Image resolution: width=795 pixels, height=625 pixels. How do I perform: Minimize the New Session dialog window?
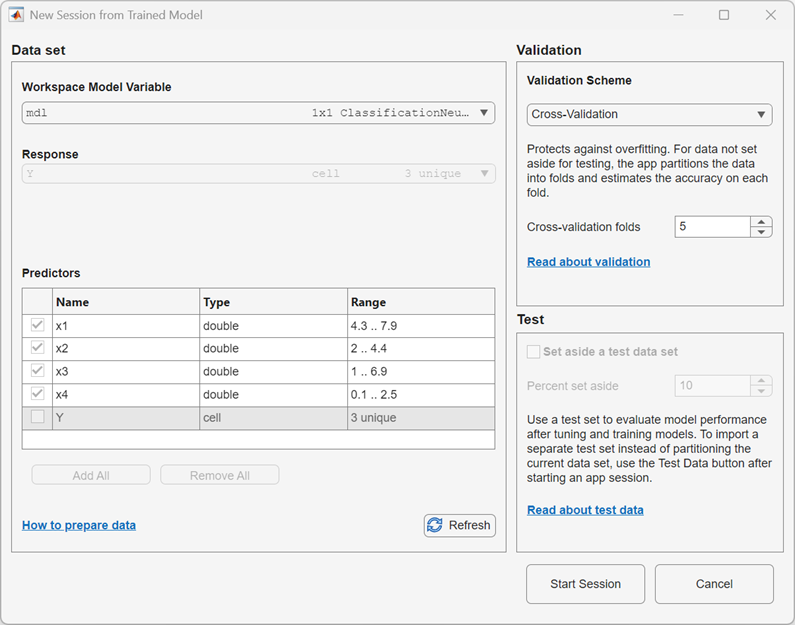pos(677,15)
